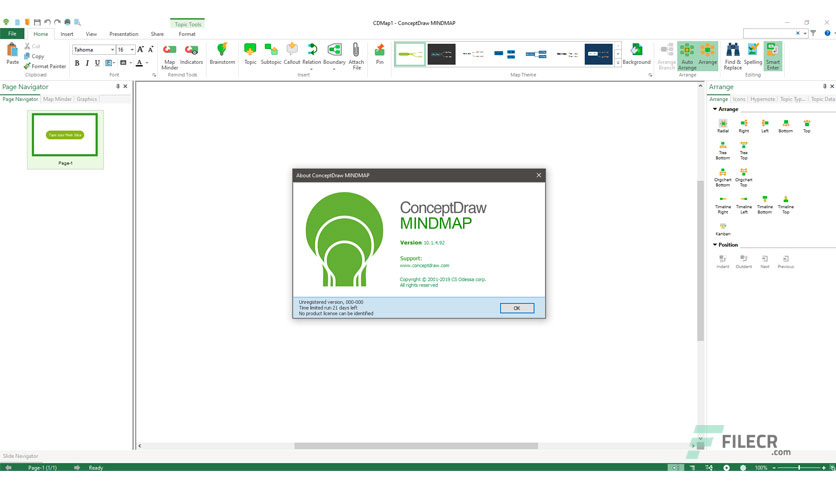Image resolution: width=836 pixels, height=484 pixels.
Task: Open the Tahoma font name dropdown
Action: (112, 50)
